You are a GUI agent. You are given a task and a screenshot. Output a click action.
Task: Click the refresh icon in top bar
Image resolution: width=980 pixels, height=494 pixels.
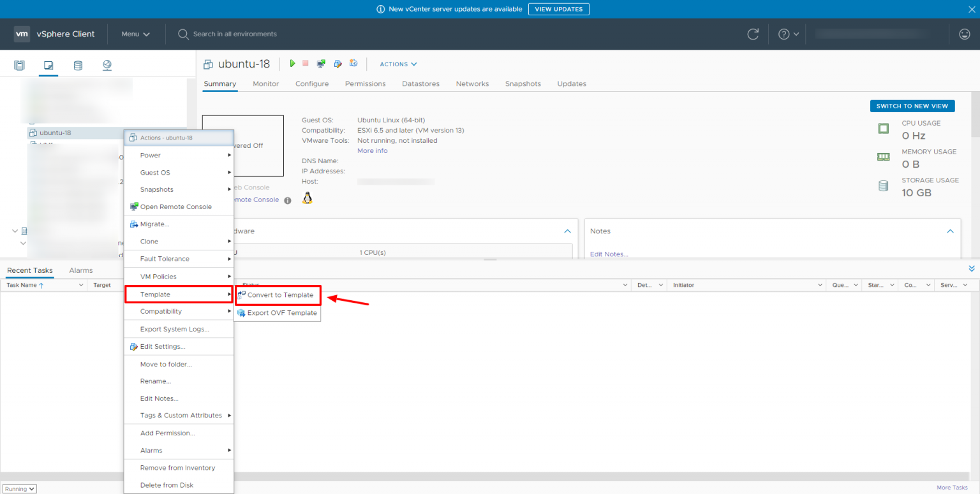753,34
